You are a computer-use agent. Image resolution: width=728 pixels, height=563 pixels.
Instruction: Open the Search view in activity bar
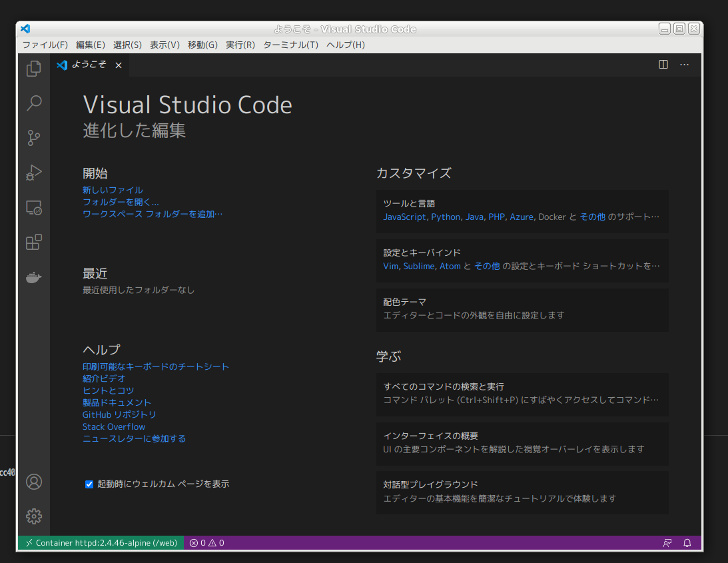(x=34, y=103)
